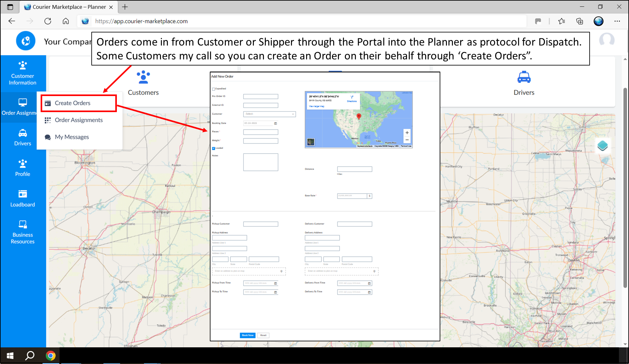Click the browser back arrow
This screenshot has width=629, height=364.
(x=12, y=21)
